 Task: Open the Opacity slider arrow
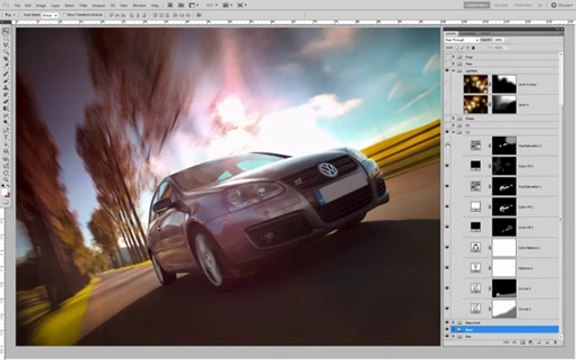click(x=506, y=40)
